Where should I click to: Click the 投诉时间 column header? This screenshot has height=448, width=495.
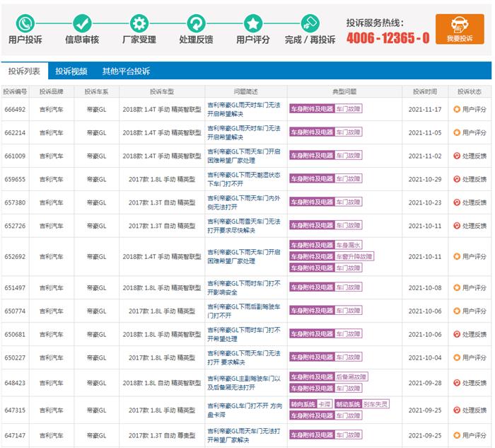click(x=425, y=91)
